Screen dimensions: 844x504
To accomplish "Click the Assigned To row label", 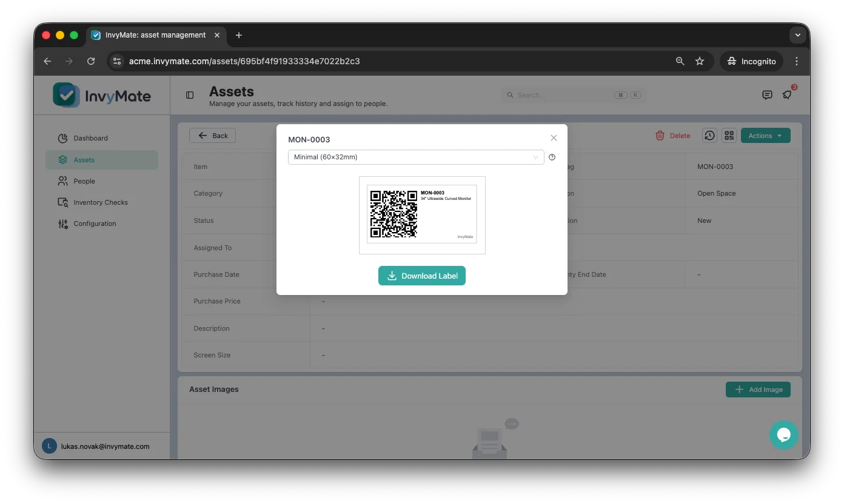I will pyautogui.click(x=212, y=248).
